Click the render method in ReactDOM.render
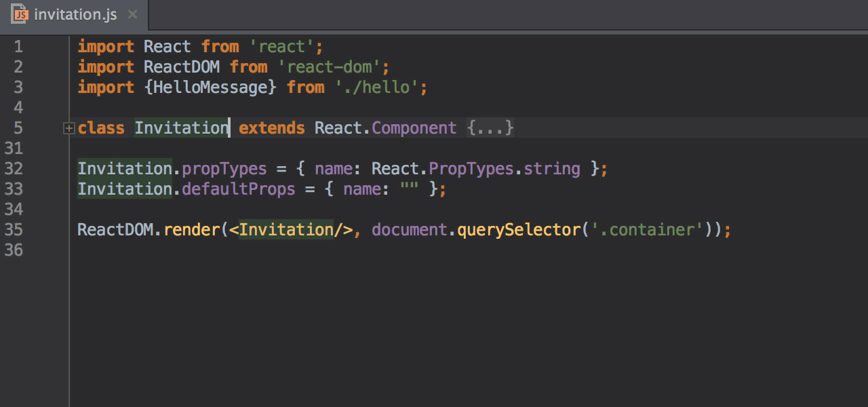Image resolution: width=868 pixels, height=407 pixels. tap(191, 230)
